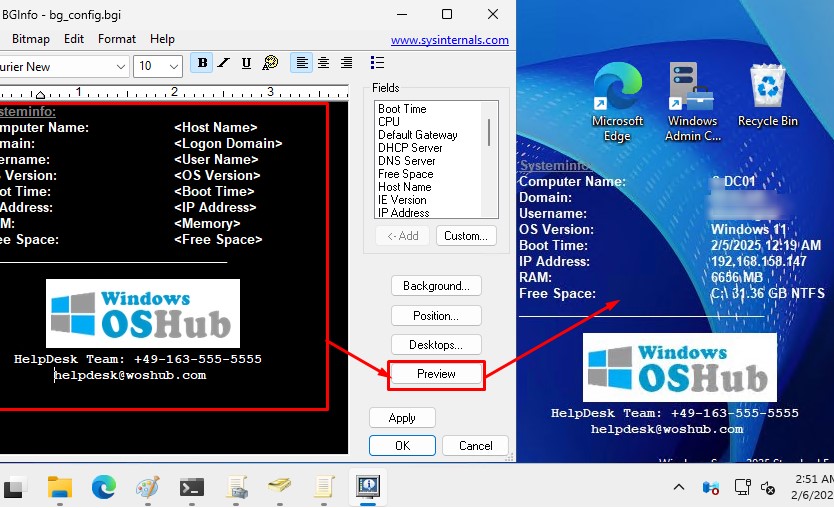Select the Recycle Bin desktop icon
This screenshot has width=834, height=508.
(x=768, y=96)
